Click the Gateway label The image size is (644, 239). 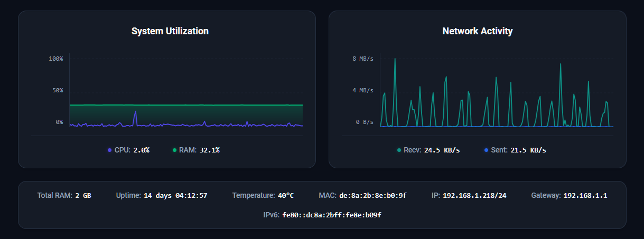[546, 196]
